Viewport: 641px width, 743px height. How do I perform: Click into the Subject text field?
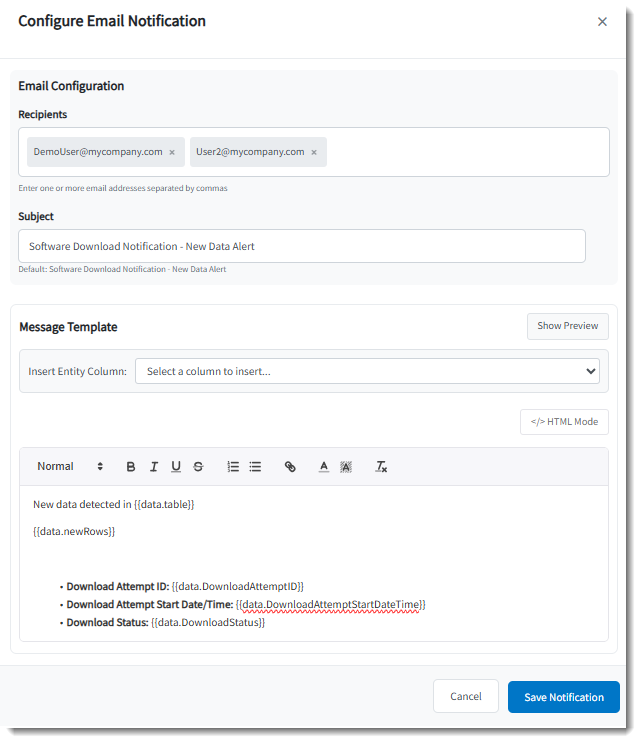[301, 246]
